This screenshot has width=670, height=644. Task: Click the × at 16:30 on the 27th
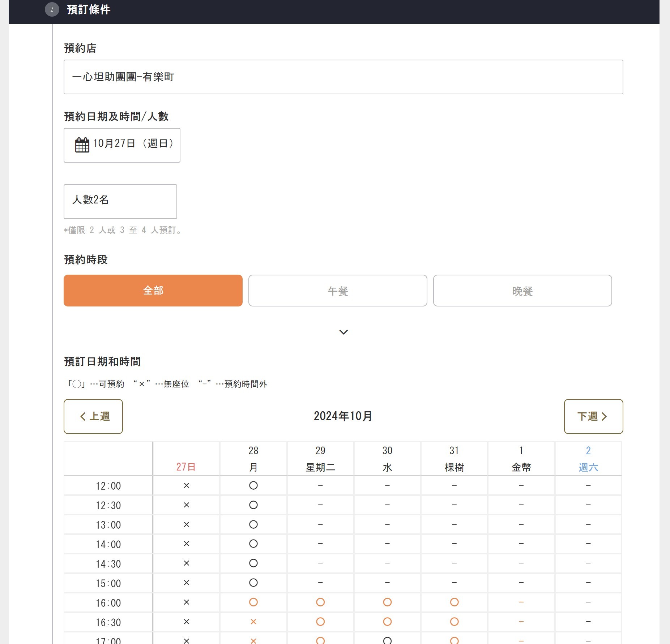pos(187,622)
